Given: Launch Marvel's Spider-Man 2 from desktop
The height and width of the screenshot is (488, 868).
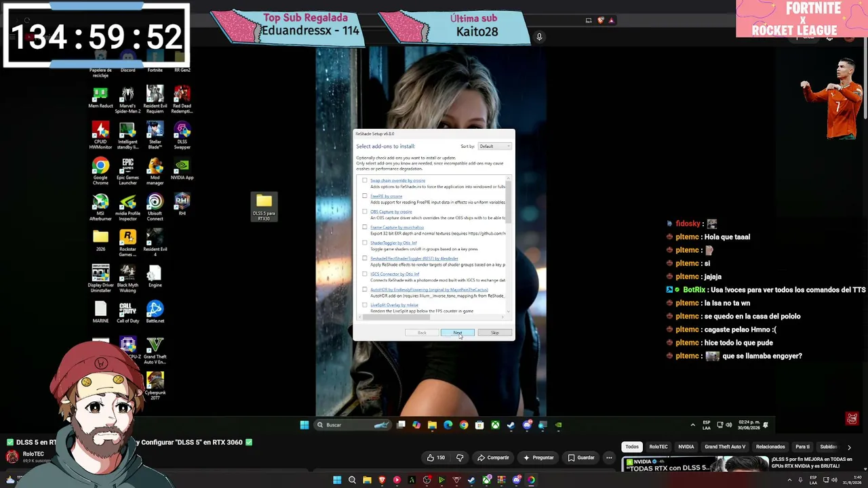Looking at the screenshot, I should [127, 99].
